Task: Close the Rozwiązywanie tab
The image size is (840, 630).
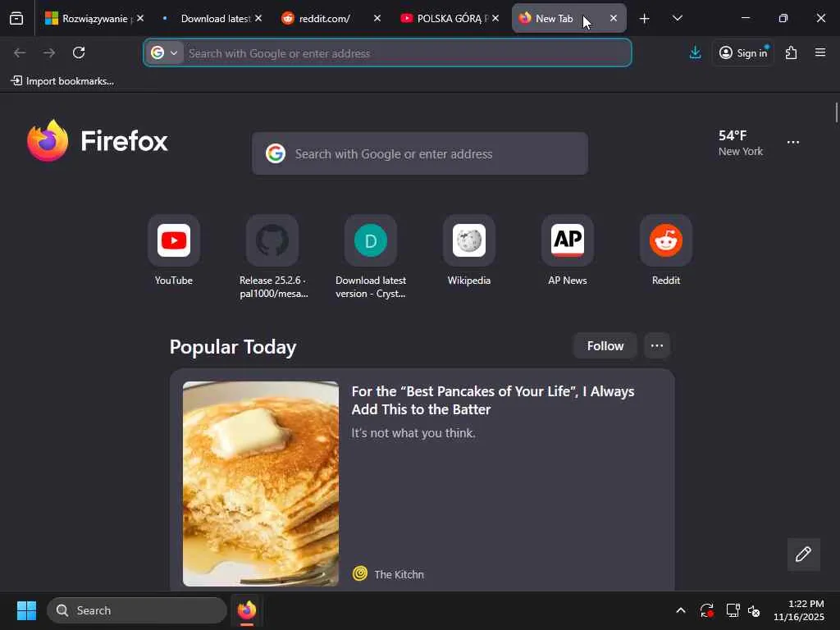Action: point(139,18)
